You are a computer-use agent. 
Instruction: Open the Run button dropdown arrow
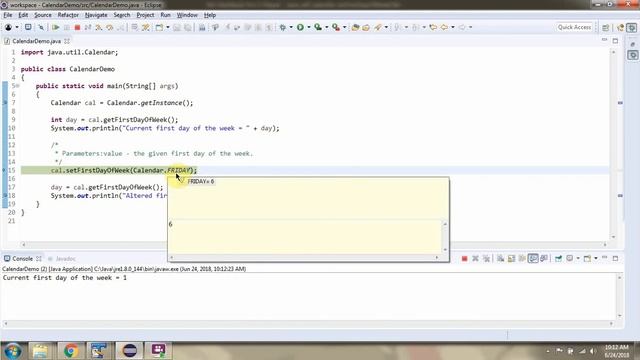pyautogui.click(x=309, y=27)
